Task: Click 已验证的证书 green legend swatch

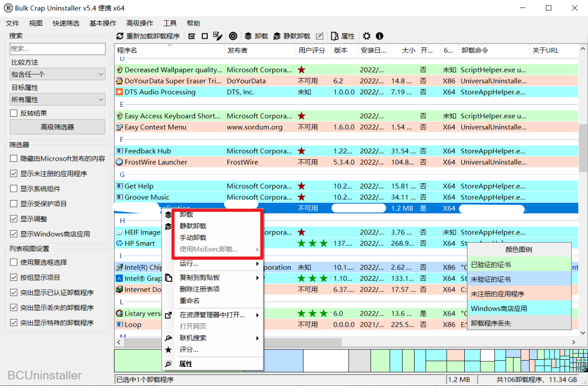Action: [x=519, y=264]
